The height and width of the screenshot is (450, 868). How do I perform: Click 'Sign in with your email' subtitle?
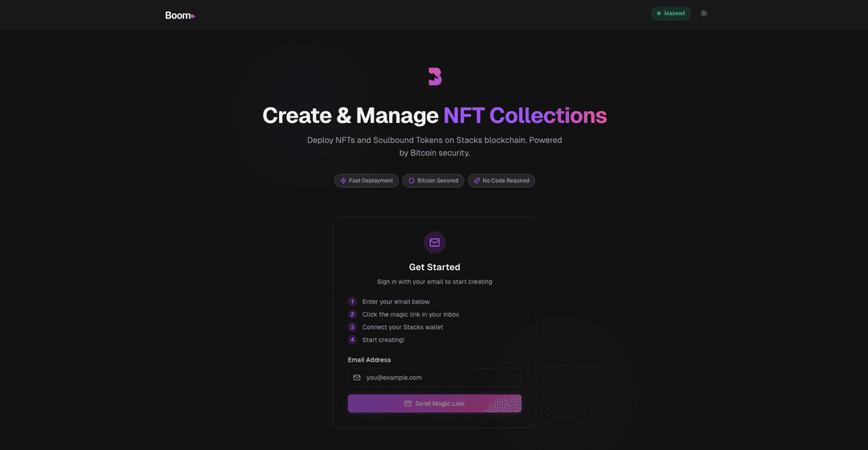(x=435, y=282)
